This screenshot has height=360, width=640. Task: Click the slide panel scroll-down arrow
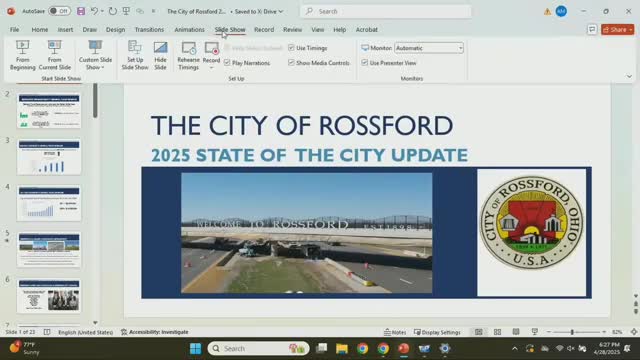[x=95, y=322]
